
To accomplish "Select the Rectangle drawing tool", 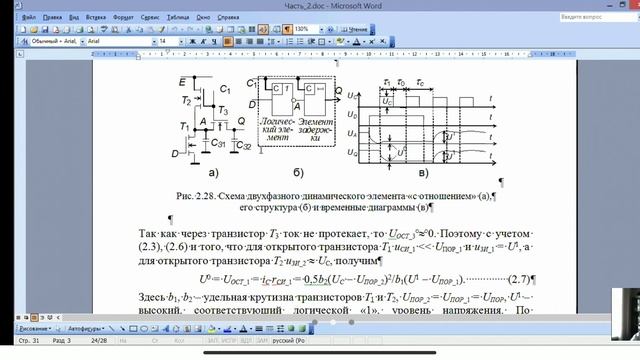I will click(x=133, y=329).
